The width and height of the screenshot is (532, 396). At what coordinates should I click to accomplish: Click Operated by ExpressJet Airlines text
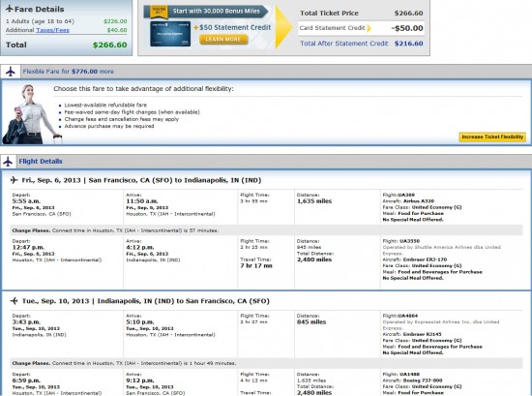coord(441,324)
